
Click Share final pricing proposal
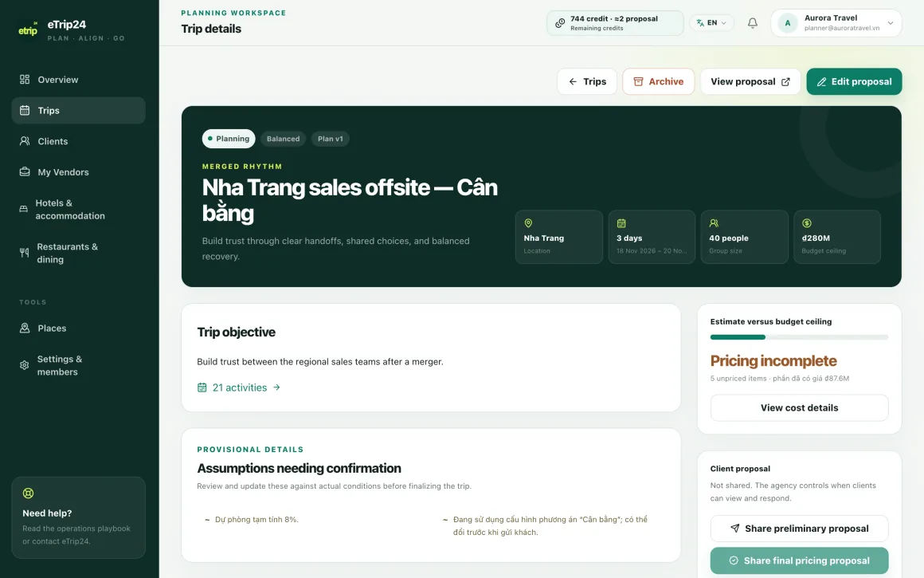(799, 560)
